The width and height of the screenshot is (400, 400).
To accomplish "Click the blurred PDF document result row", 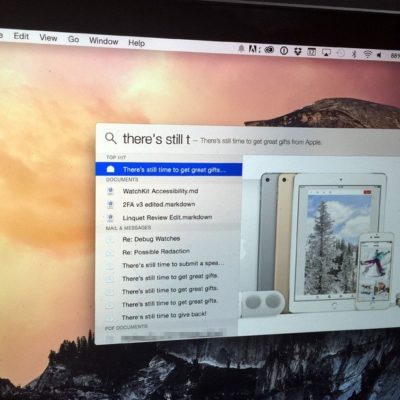I will (x=167, y=336).
